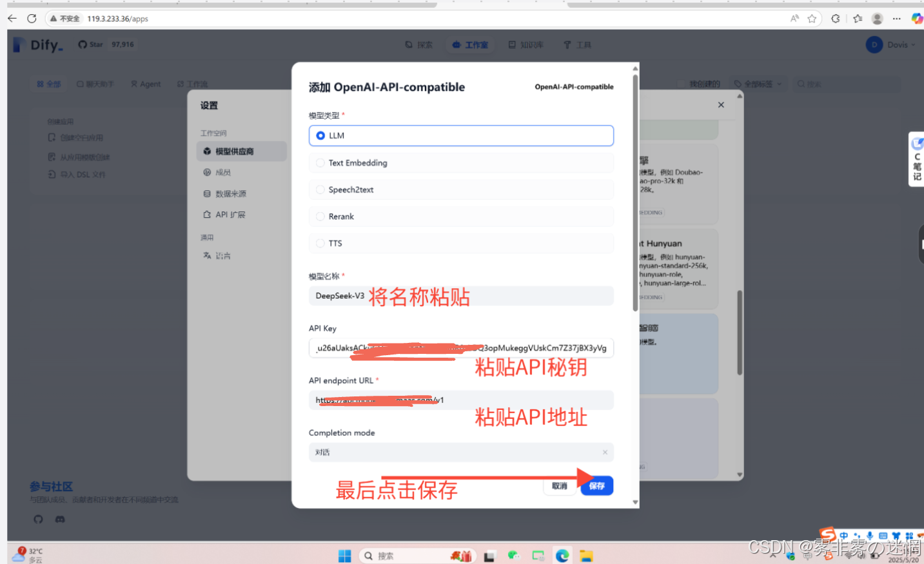This screenshot has height=564, width=924.
Task: Open the favorites list icon
Action: pos(858,19)
